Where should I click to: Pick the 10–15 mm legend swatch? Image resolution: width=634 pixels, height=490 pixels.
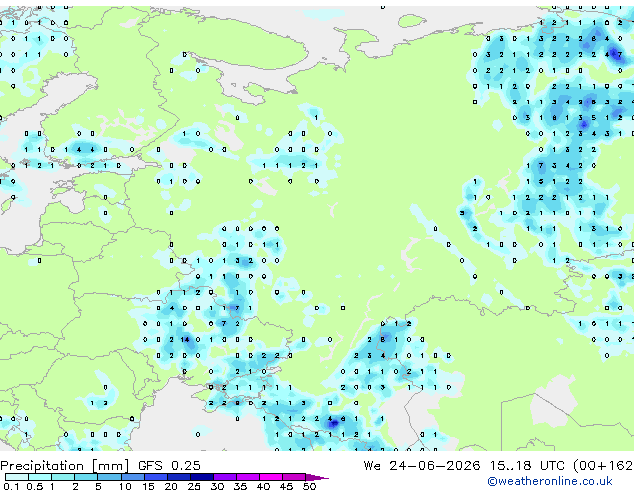tap(132, 477)
